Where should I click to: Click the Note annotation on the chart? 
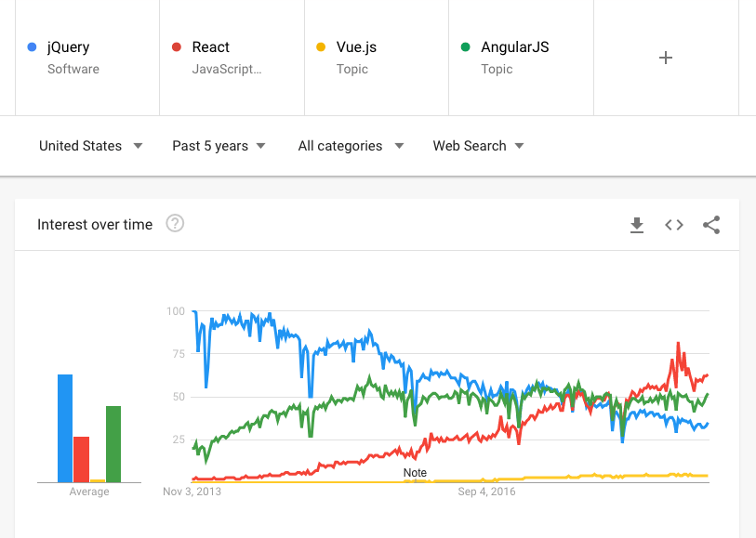click(x=414, y=472)
